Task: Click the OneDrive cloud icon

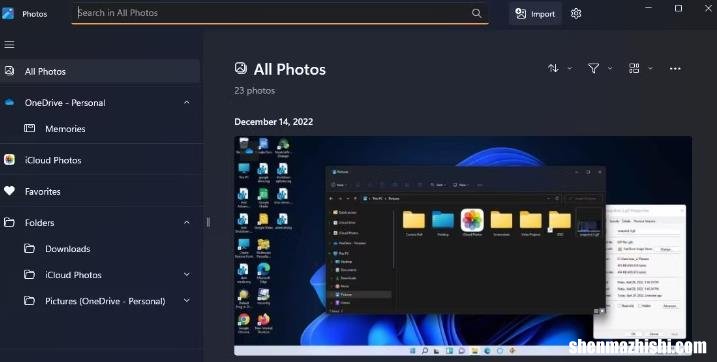Action: pos(9,102)
